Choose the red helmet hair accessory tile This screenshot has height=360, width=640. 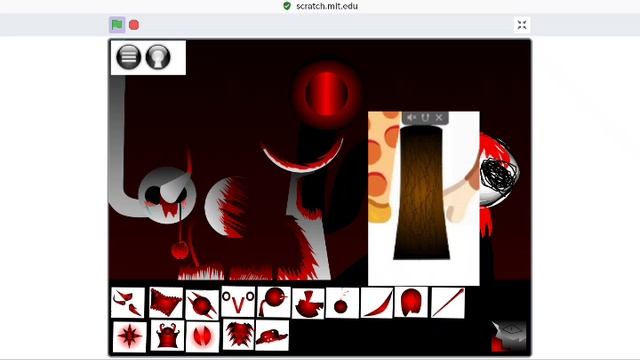[x=411, y=302]
